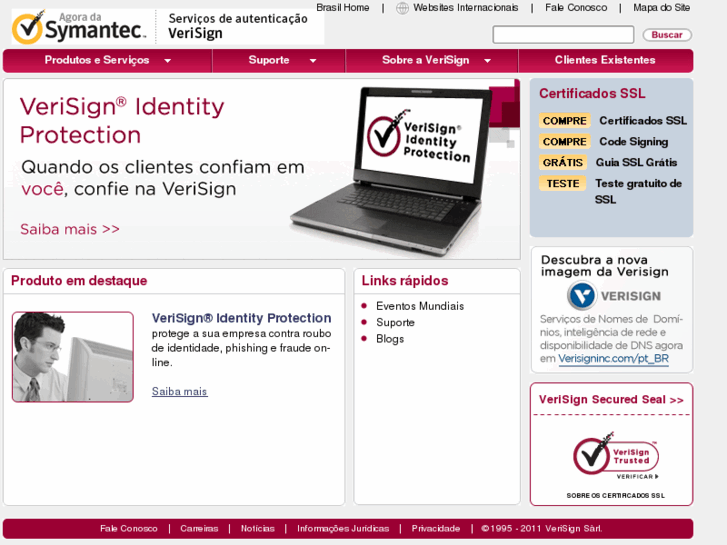Click the GRÁTIS button
727x545 pixels.
(x=562, y=162)
